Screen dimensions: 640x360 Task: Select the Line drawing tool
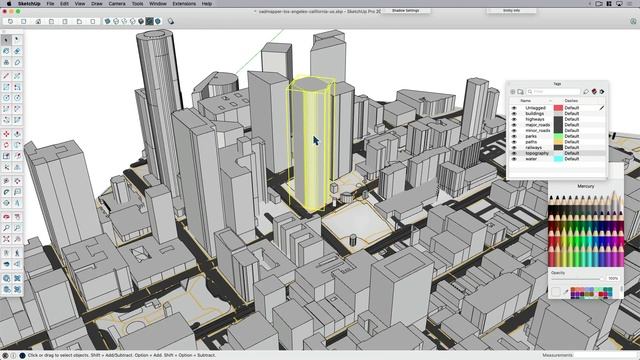tap(6, 76)
